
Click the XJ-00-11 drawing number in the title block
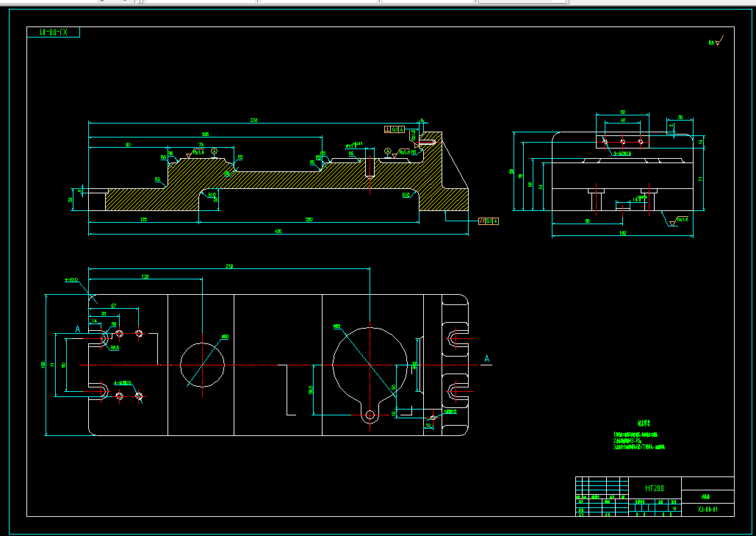708,510
